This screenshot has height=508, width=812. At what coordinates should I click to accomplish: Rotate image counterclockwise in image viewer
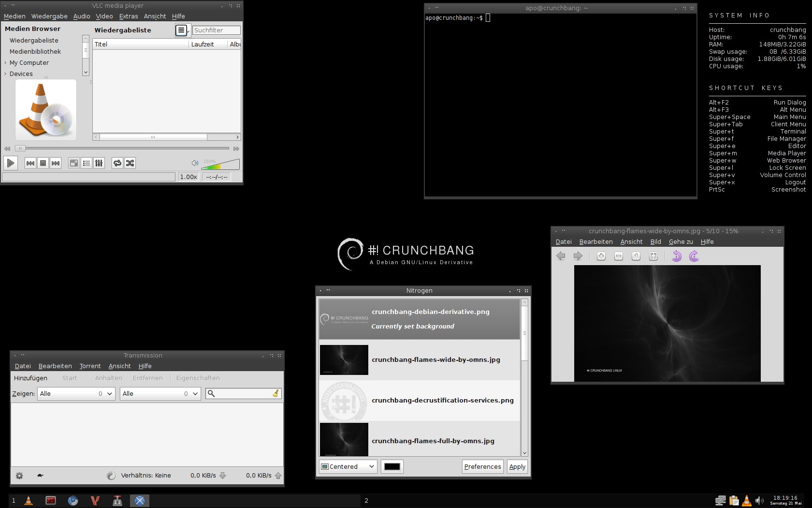point(677,256)
